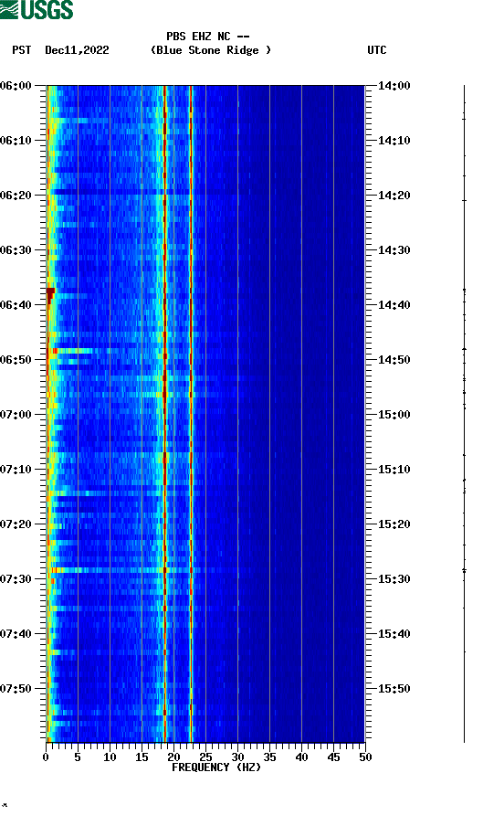Image resolution: width=504 pixels, height=815 pixels.
Task: Click the 14:20 UTC time label
Action: click(x=394, y=195)
